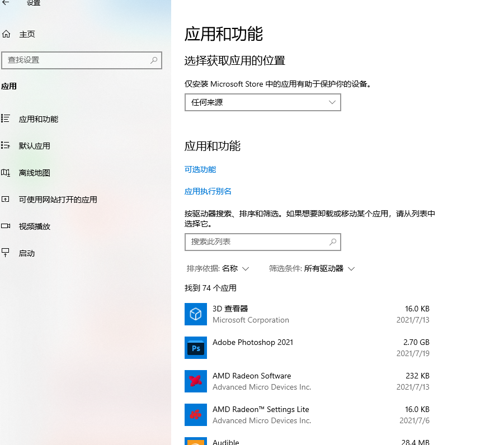Click the magnifier in 查找设置 box
Screen dimensions: 504x445
(x=154, y=60)
